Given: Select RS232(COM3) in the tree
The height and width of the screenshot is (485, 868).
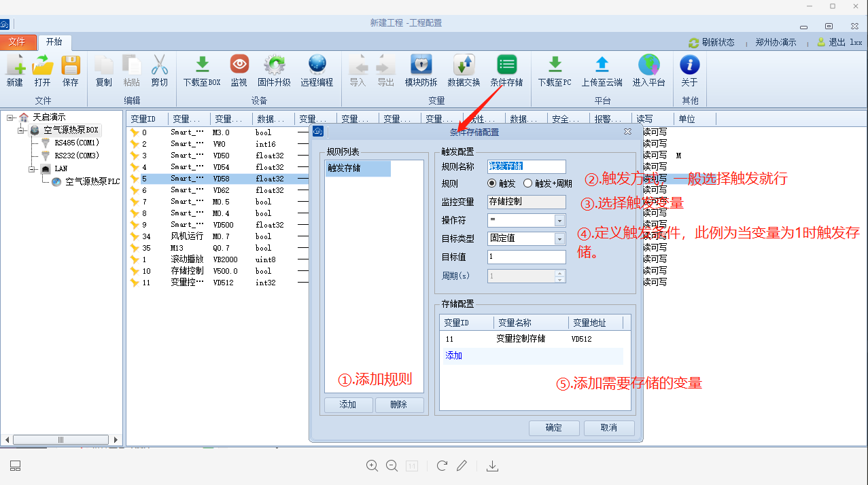Looking at the screenshot, I should click(x=77, y=156).
